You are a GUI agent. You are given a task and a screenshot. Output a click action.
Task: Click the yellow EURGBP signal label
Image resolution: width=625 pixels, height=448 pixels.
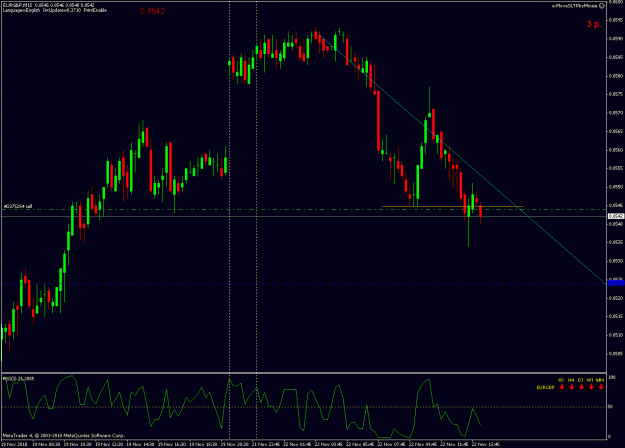click(x=545, y=387)
